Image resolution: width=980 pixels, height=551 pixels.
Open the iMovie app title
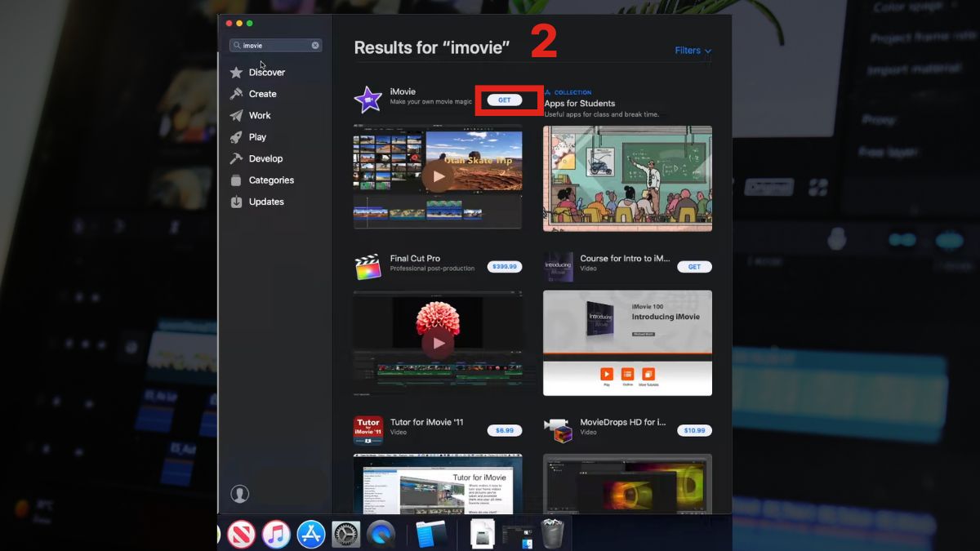(x=403, y=91)
